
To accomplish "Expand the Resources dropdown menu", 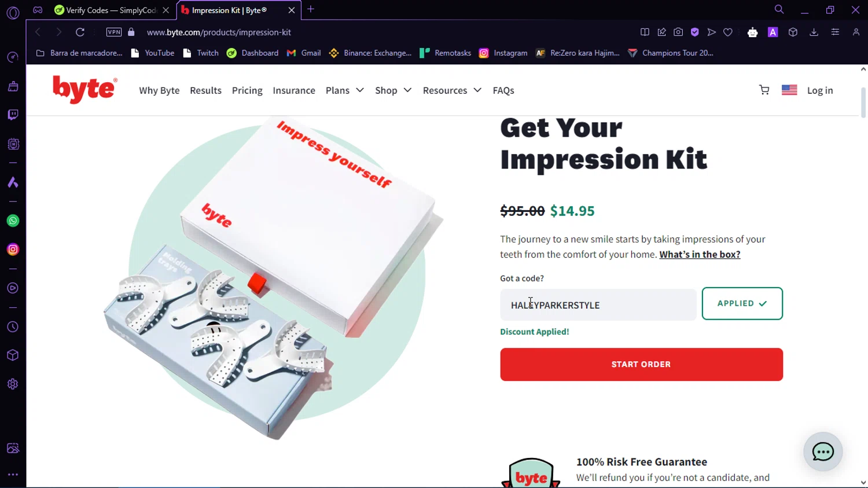I will [x=452, y=90].
